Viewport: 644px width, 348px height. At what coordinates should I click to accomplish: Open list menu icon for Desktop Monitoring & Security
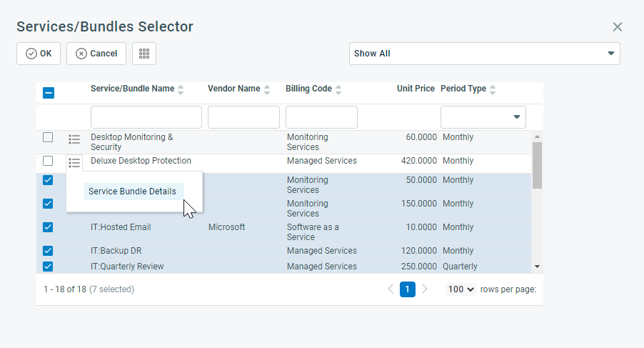pos(74,139)
